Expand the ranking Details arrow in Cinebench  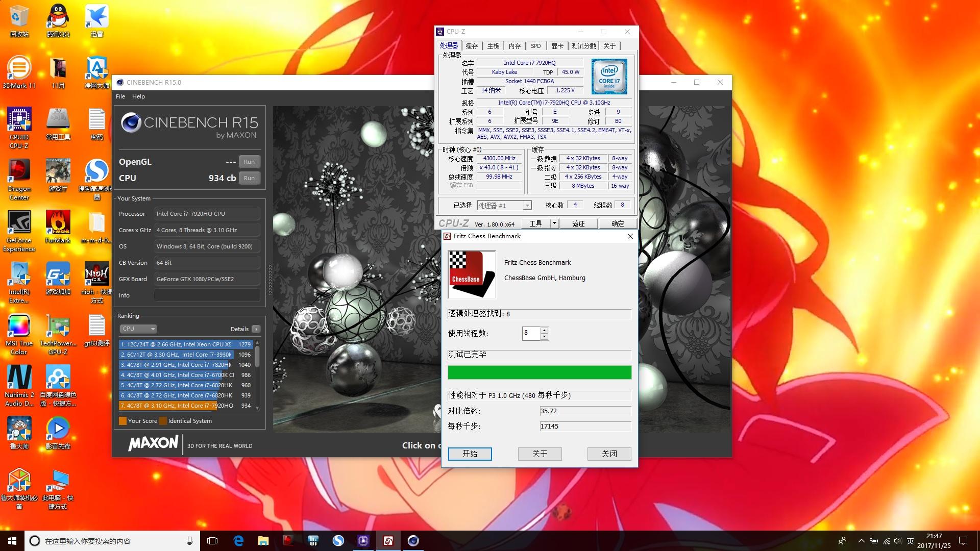256,329
